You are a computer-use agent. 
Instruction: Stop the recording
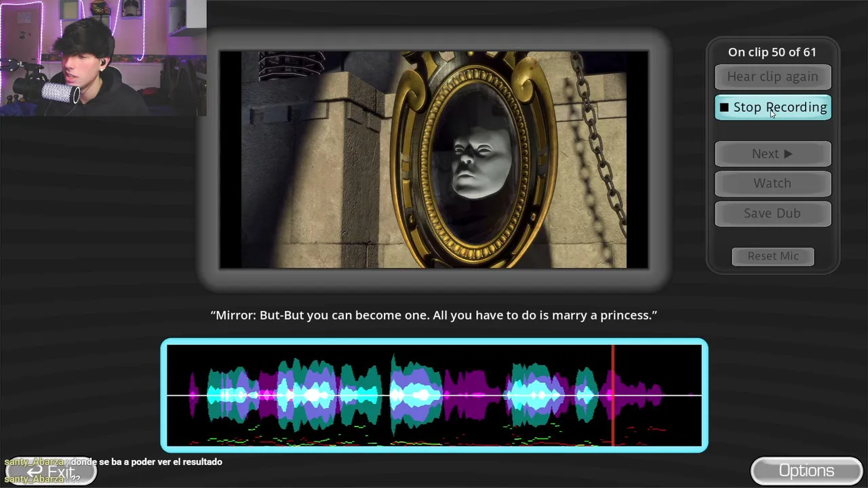(x=772, y=108)
